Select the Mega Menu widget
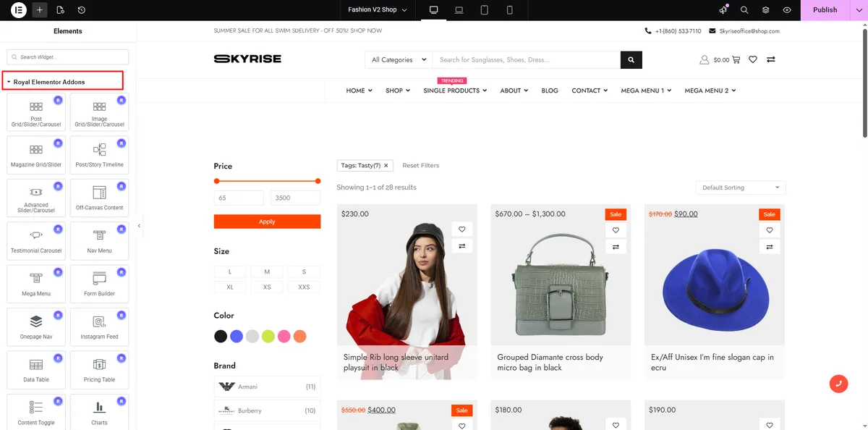This screenshot has height=430, width=868. click(36, 284)
